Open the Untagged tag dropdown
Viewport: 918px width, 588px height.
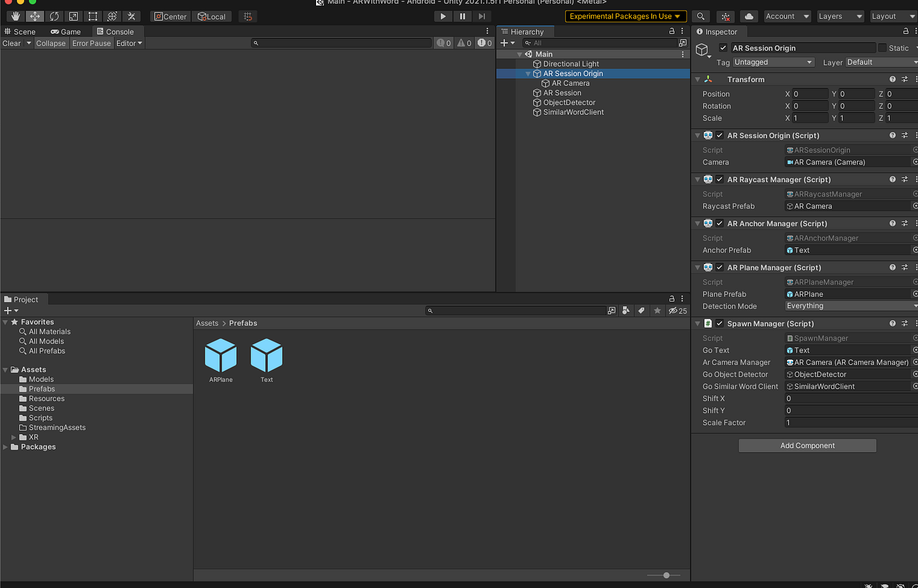point(774,62)
